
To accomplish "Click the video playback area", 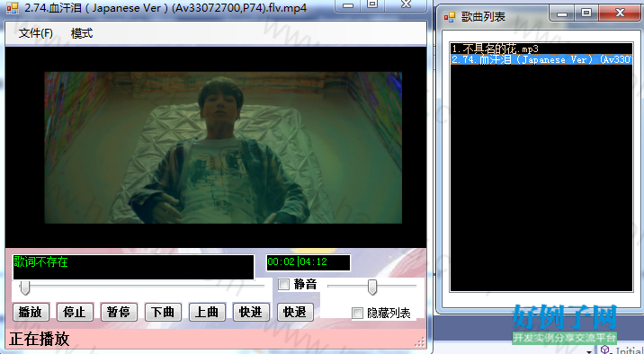I will click(x=216, y=147).
